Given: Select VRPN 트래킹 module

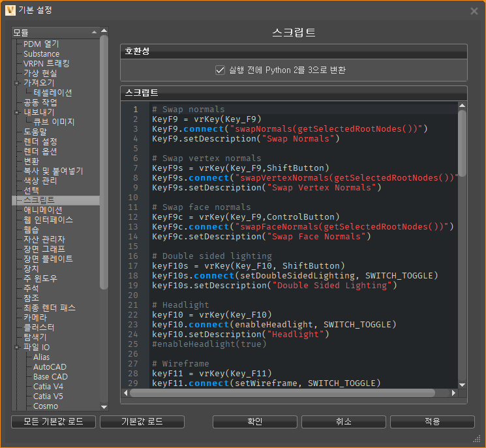Looking at the screenshot, I should click(46, 63).
